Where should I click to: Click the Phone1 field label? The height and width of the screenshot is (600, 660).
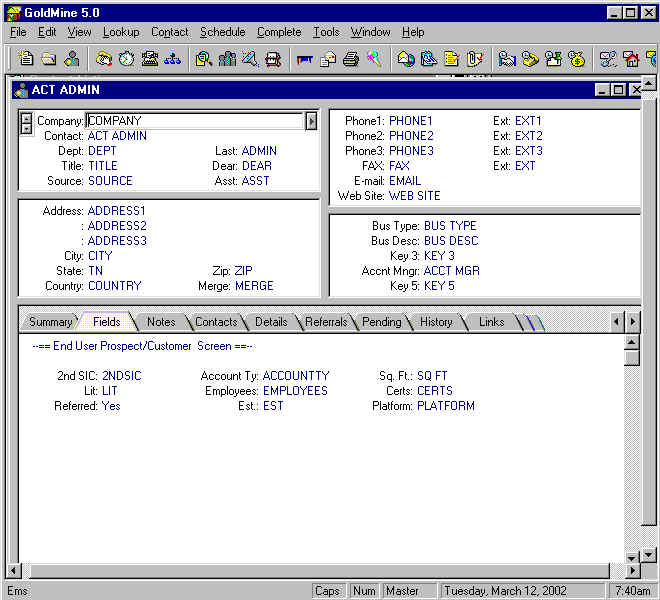click(x=365, y=121)
